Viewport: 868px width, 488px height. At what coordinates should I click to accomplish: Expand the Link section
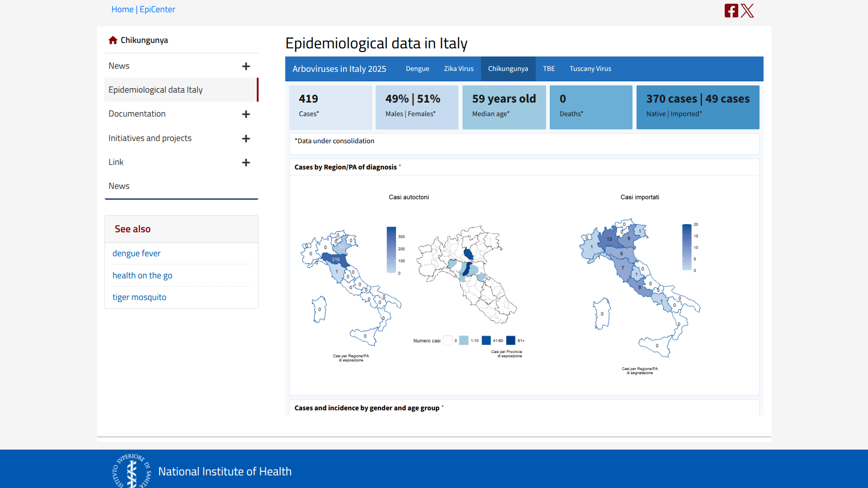(246, 163)
